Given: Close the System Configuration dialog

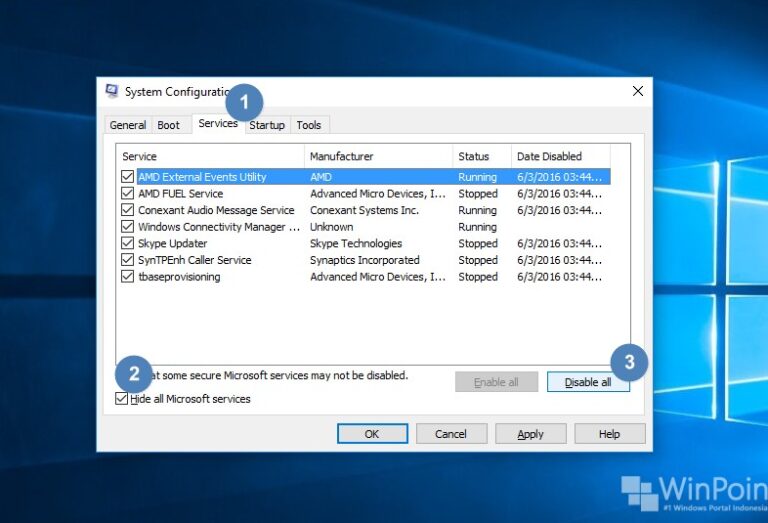Looking at the screenshot, I should (637, 91).
